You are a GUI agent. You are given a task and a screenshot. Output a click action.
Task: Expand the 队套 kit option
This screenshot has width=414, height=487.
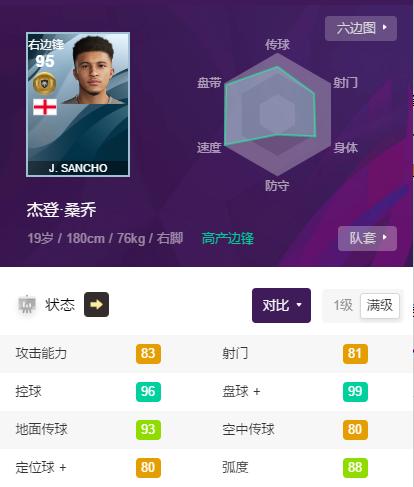pyautogui.click(x=367, y=238)
